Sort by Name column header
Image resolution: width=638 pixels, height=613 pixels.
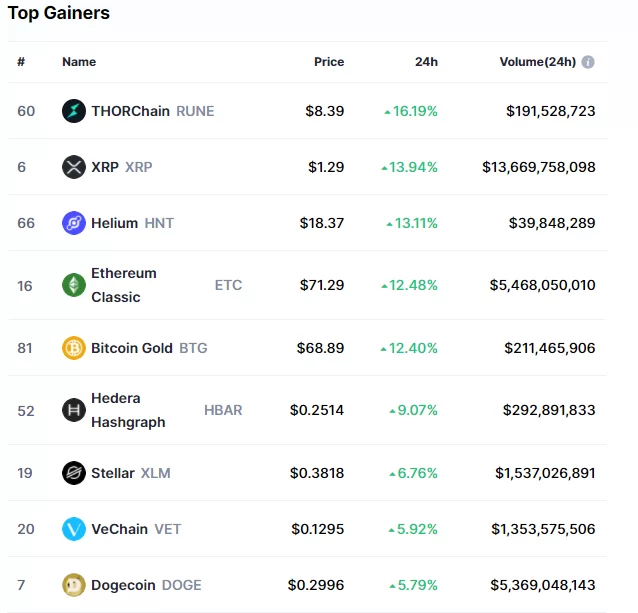(79, 62)
